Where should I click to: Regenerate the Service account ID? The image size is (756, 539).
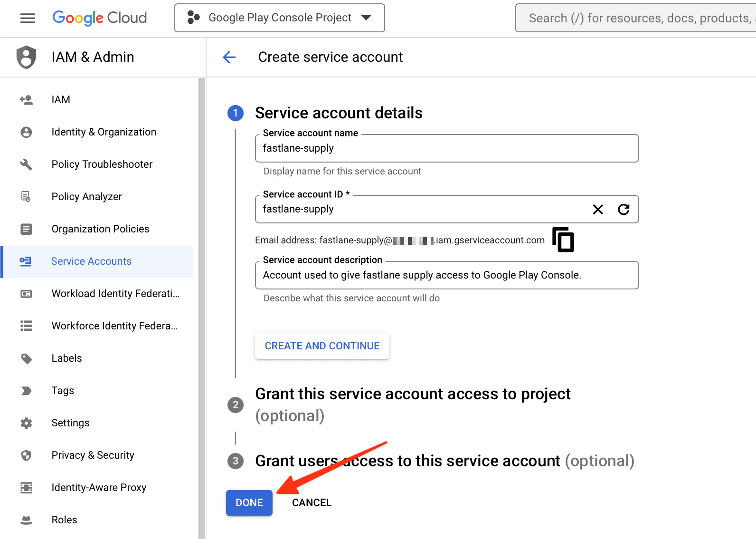click(x=624, y=210)
